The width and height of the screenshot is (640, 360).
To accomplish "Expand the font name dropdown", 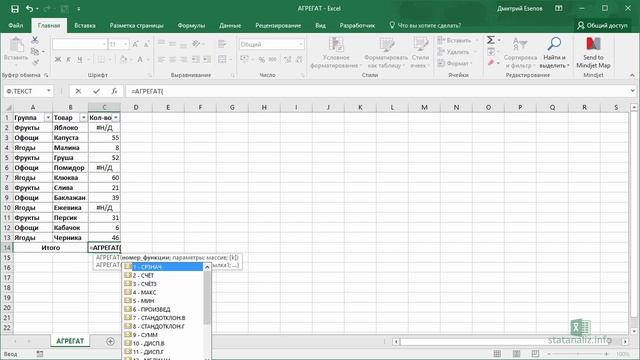I will [104, 44].
